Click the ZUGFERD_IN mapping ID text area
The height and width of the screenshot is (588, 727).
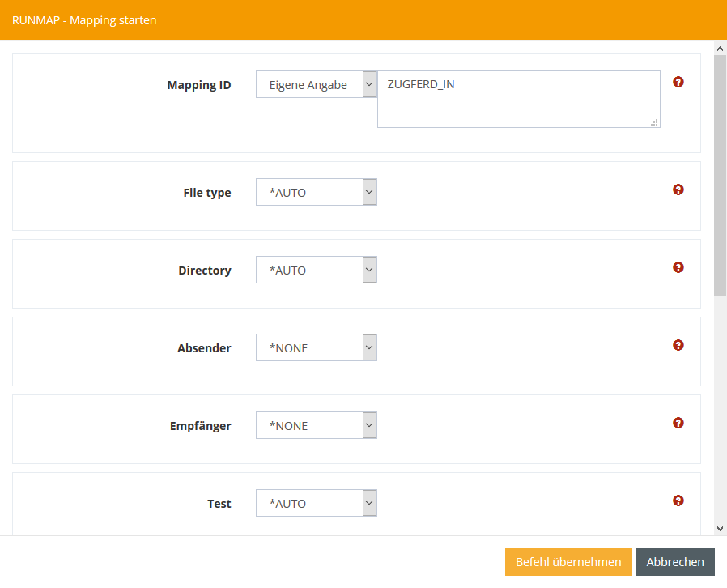518,100
